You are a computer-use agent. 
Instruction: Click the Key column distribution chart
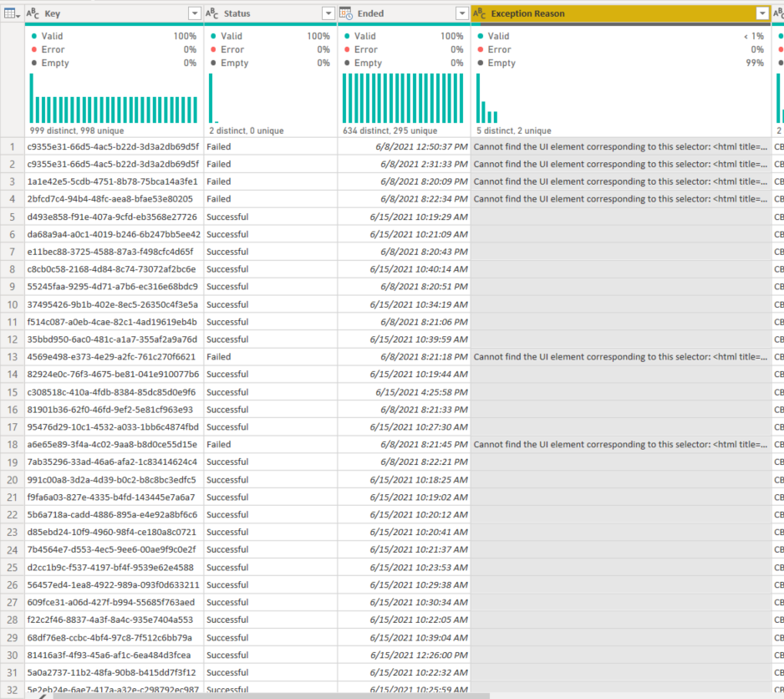(x=114, y=98)
